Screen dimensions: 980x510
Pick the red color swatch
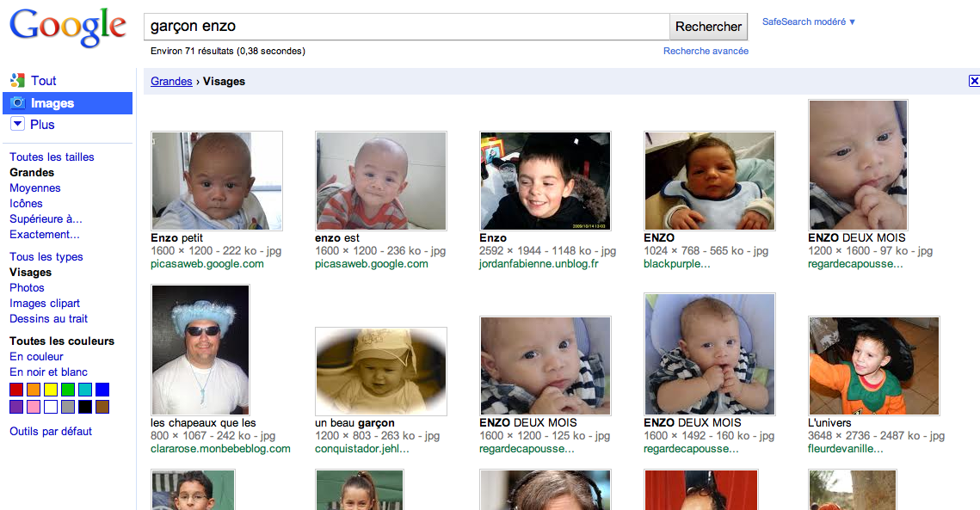(x=16, y=390)
